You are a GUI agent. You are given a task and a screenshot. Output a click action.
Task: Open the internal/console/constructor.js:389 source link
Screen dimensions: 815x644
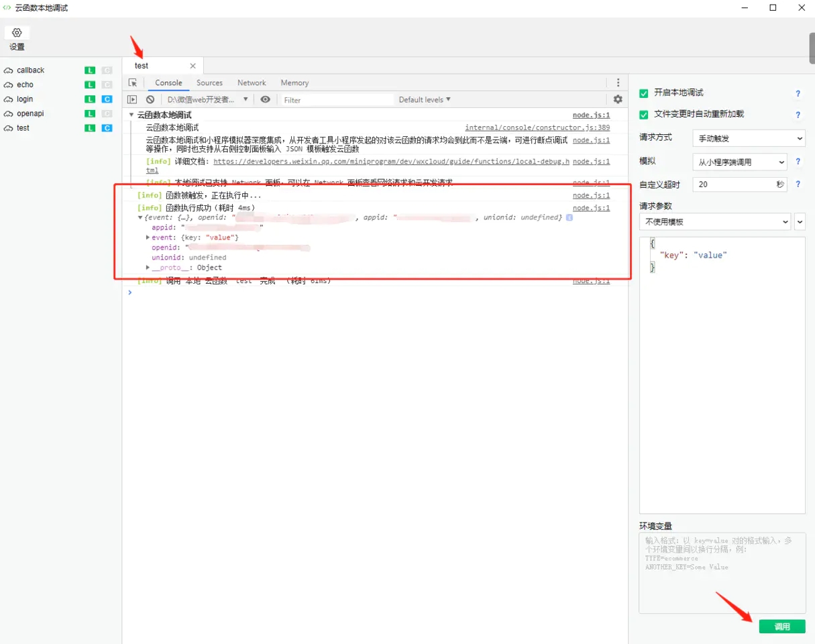click(x=537, y=127)
